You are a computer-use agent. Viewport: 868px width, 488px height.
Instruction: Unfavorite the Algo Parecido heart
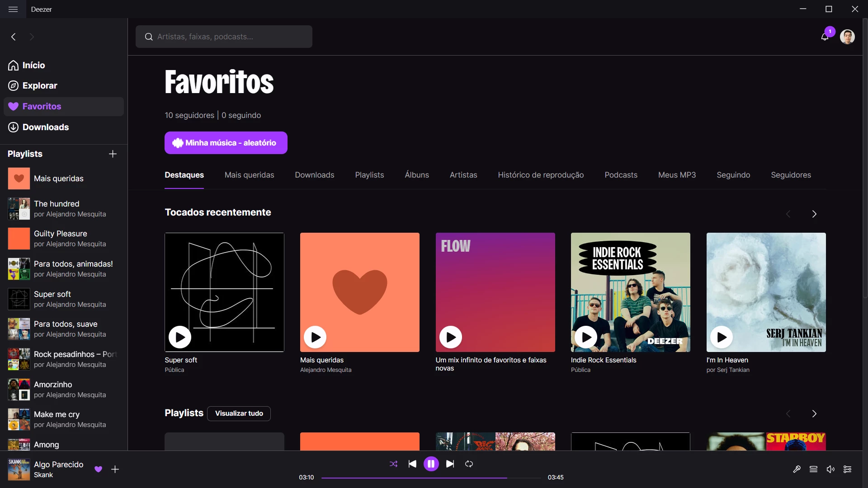click(98, 469)
